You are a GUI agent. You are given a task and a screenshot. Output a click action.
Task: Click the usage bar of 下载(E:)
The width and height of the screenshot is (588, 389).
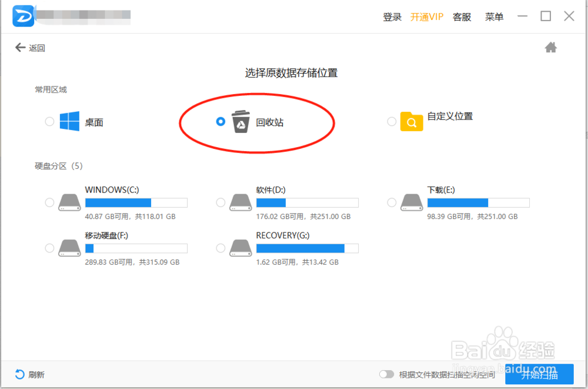(478, 202)
